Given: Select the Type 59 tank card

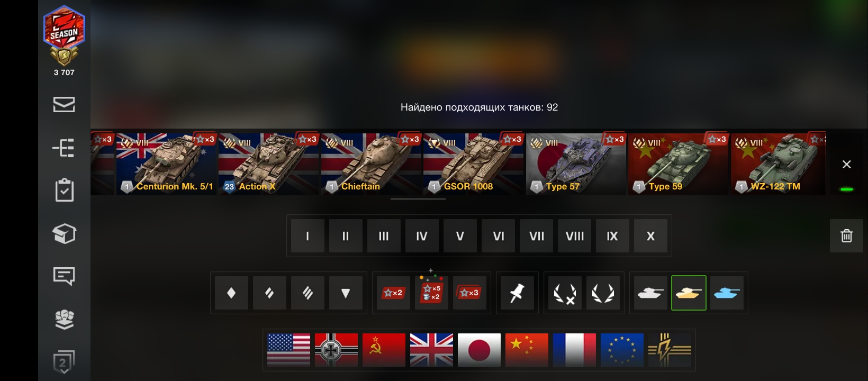Looking at the screenshot, I should pyautogui.click(x=678, y=164).
